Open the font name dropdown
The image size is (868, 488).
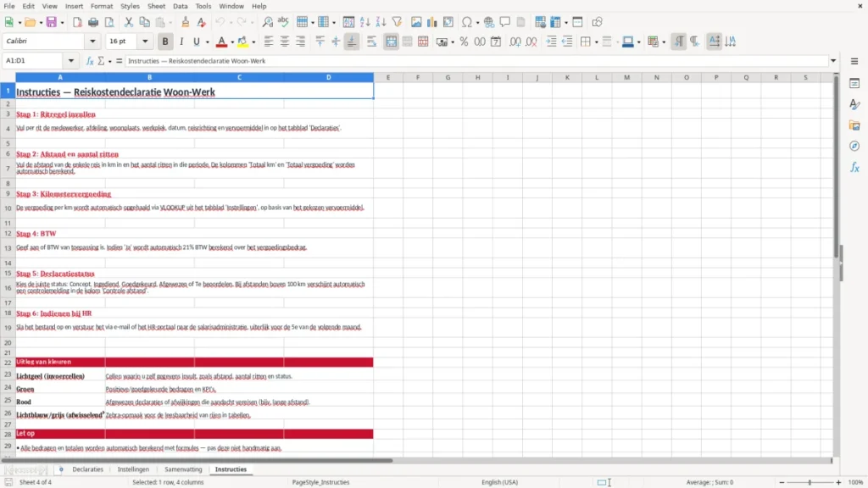(x=92, y=41)
